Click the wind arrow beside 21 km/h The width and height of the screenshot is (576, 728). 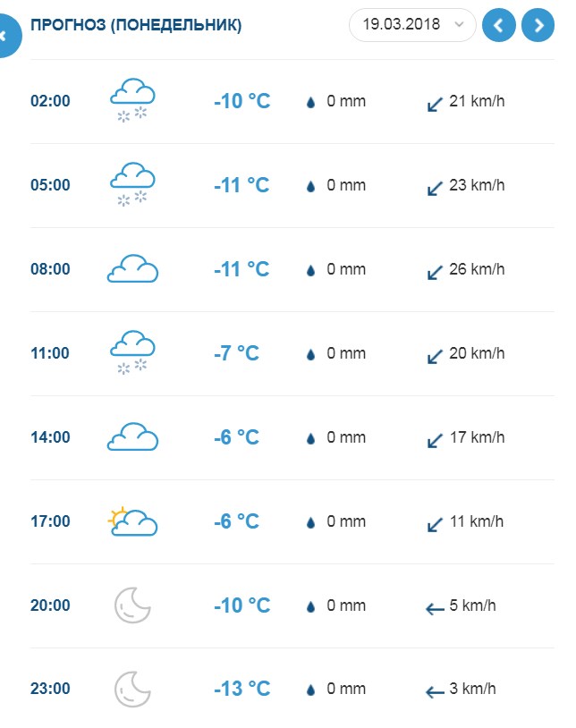tap(436, 103)
